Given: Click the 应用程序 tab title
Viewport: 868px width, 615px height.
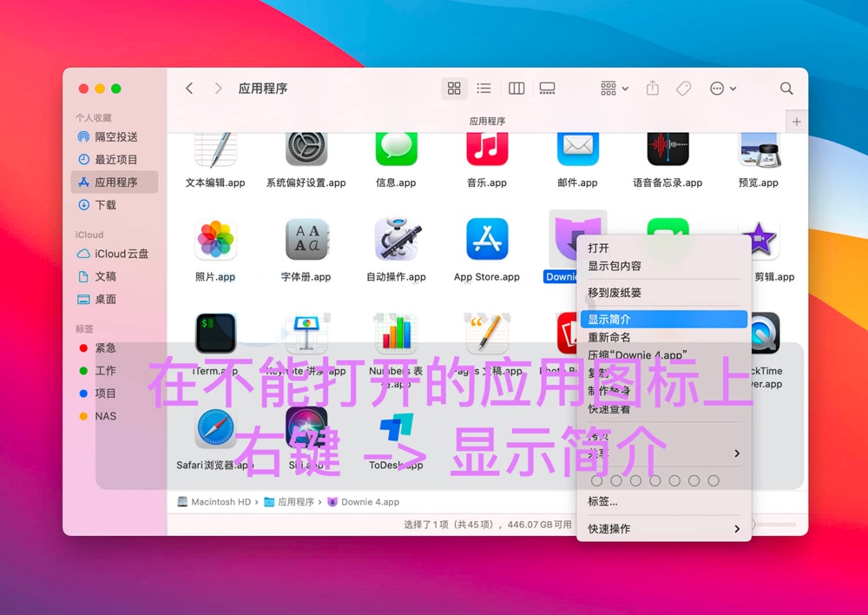Looking at the screenshot, I should pyautogui.click(x=487, y=122).
